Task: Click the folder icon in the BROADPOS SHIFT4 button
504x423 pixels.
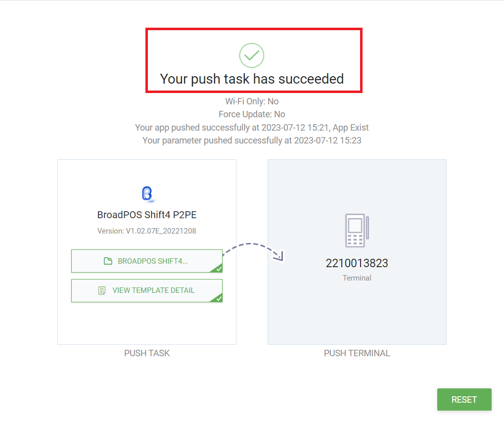Action: (108, 261)
